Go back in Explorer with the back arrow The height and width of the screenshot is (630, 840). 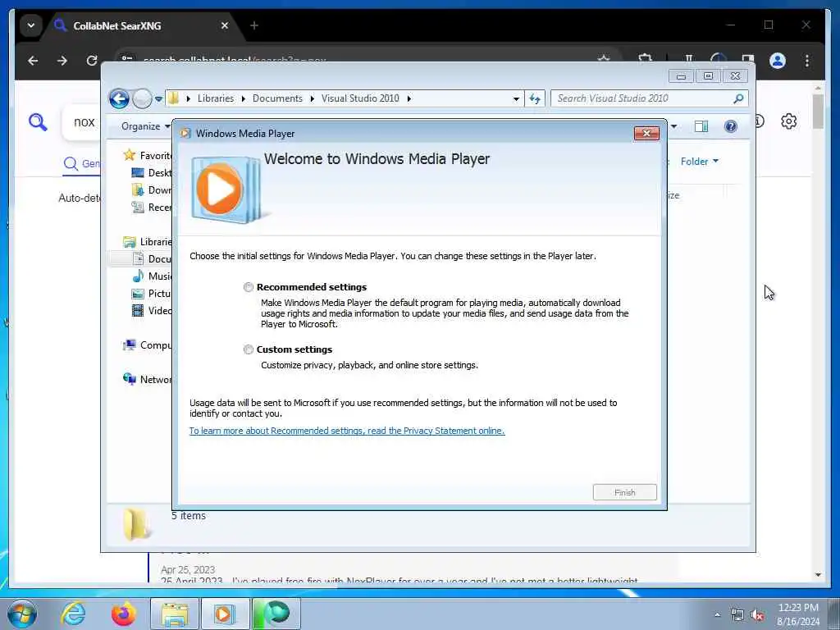119,98
